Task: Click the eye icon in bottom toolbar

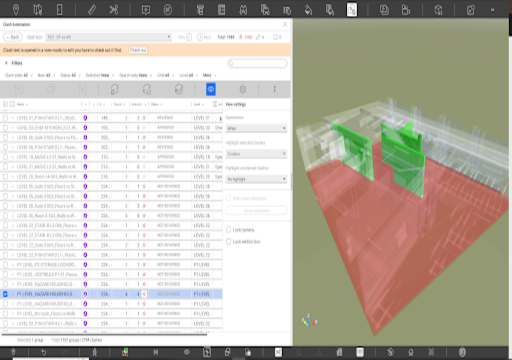Action: click(186, 352)
